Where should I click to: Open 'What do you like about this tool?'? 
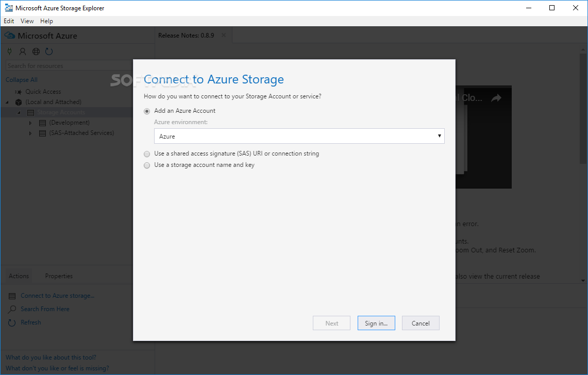click(x=51, y=358)
